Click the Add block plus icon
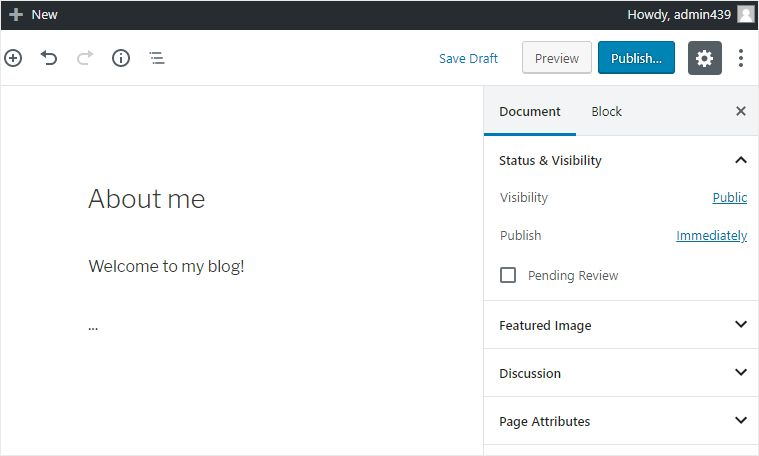The height and width of the screenshot is (456, 759). point(13,58)
